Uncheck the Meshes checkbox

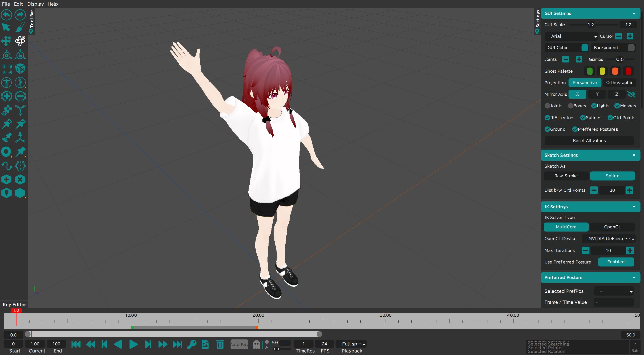[x=617, y=106]
